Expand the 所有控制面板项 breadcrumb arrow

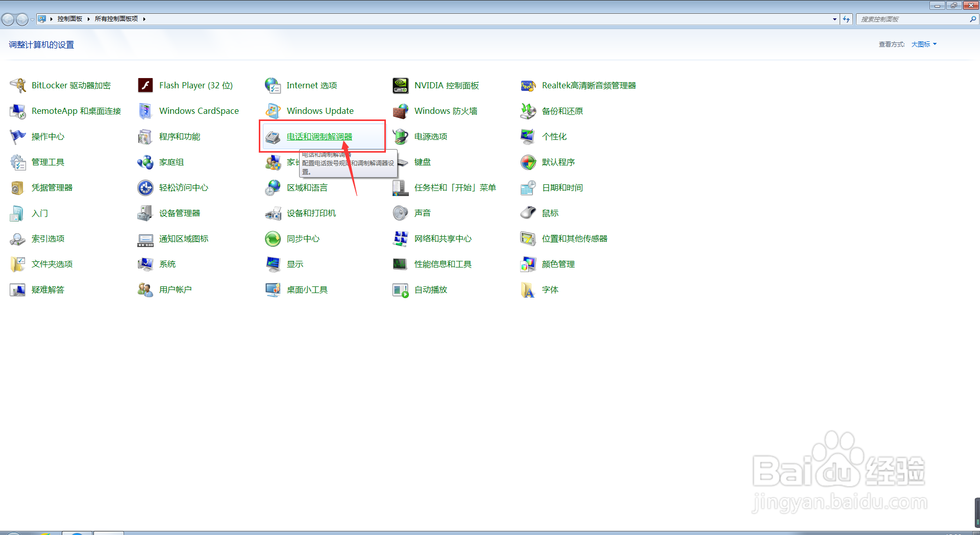(x=144, y=19)
